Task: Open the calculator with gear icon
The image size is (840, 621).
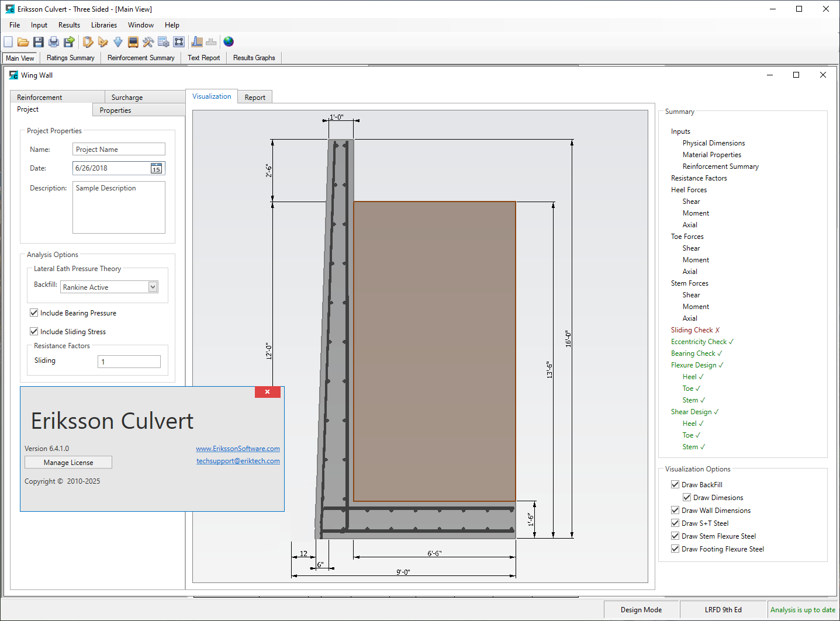Action: pos(163,41)
